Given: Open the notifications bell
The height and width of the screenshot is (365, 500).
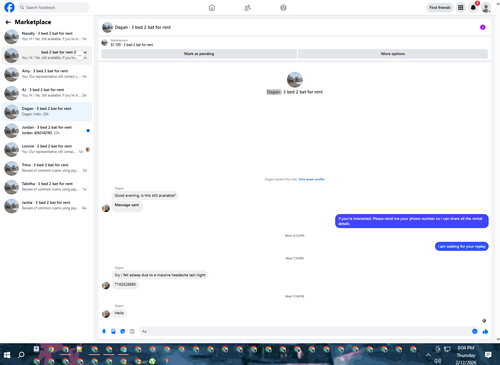Looking at the screenshot, I should (x=473, y=7).
